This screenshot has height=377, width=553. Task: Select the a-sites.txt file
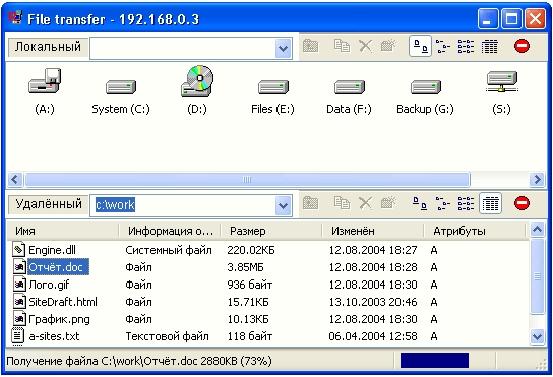[54, 336]
